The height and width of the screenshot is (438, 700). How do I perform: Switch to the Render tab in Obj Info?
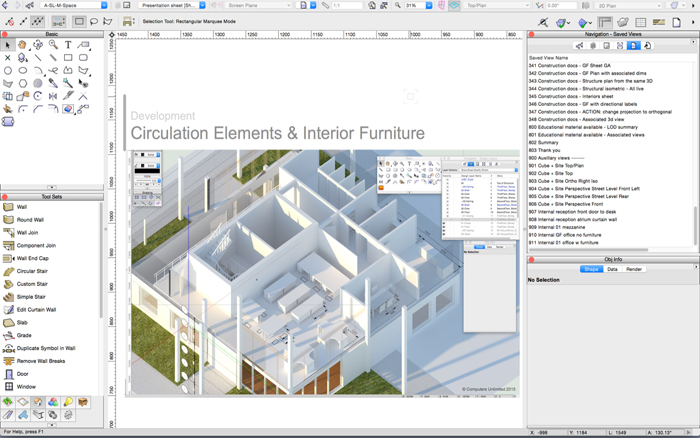634,269
